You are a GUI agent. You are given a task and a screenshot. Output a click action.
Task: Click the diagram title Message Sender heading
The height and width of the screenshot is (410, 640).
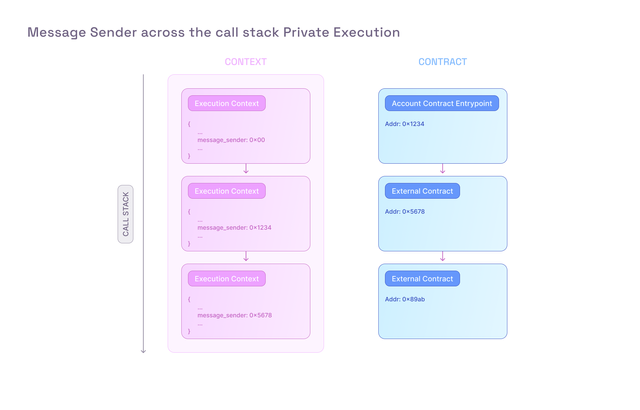(213, 32)
